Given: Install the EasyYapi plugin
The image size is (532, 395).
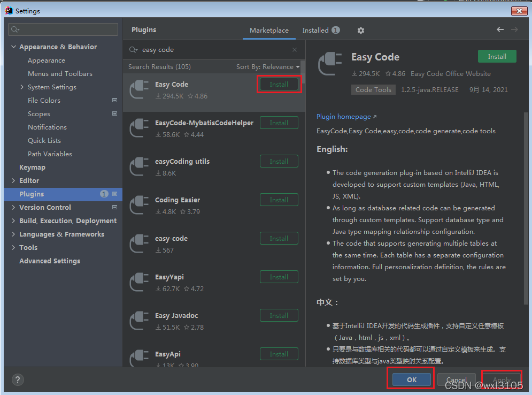Looking at the screenshot, I should (x=279, y=277).
